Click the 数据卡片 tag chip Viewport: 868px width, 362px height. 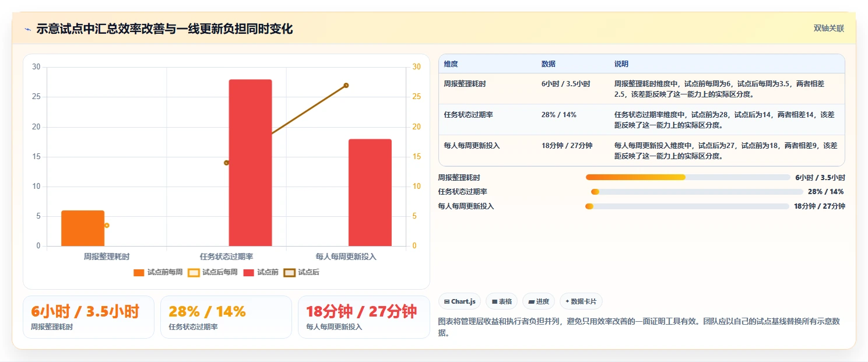tap(581, 301)
